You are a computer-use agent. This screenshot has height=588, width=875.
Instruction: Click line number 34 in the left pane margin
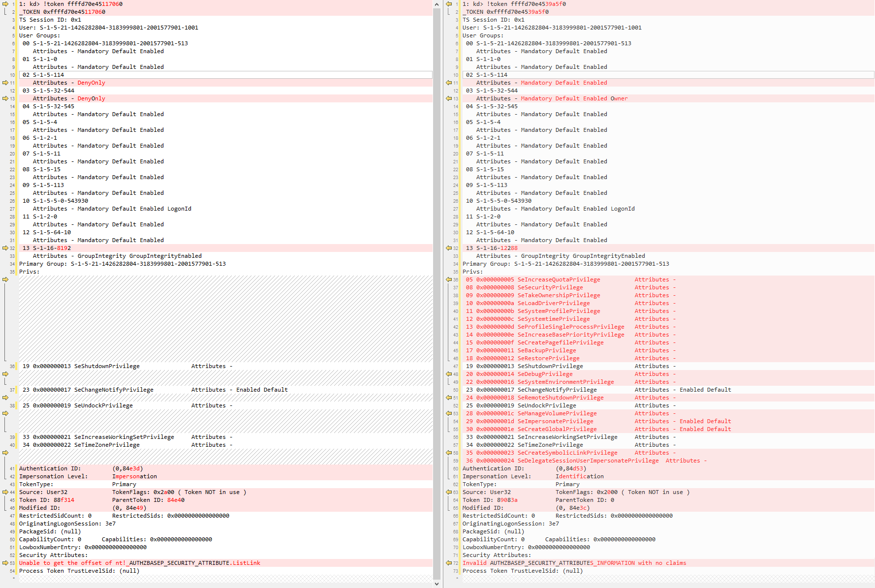pyautogui.click(x=12, y=264)
